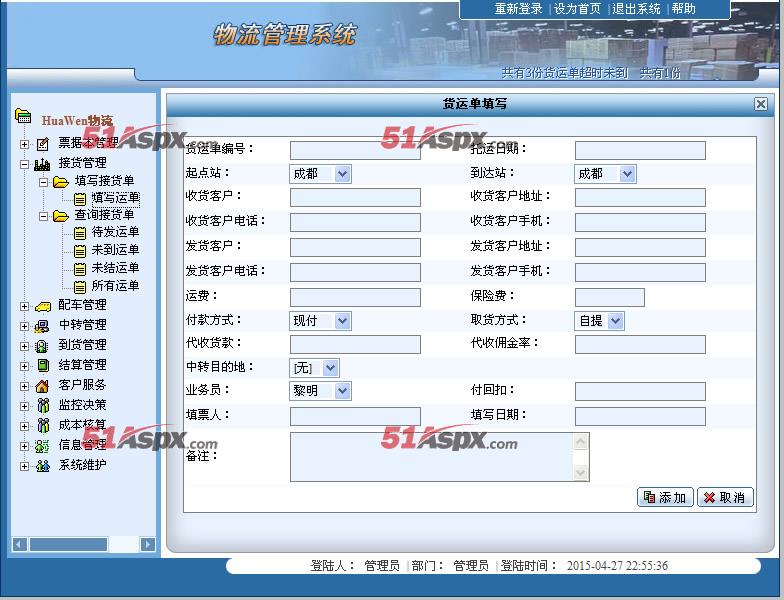The width and height of the screenshot is (784, 600).
Task: Click the 接货管理 factory icon
Action: pyautogui.click(x=42, y=164)
